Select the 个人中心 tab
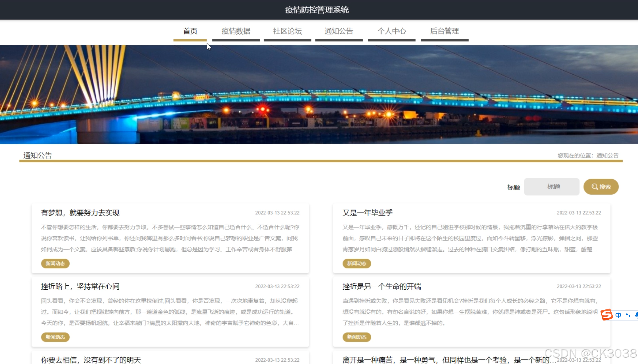638x364 pixels. [x=392, y=31]
